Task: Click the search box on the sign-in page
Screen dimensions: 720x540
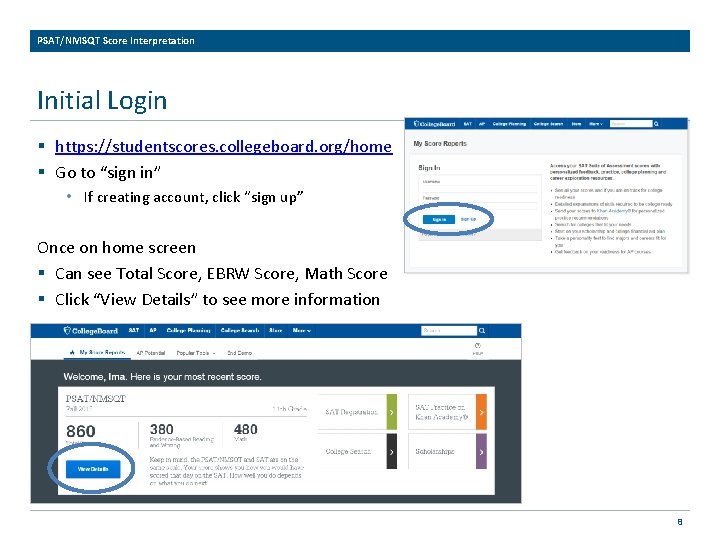Action: pos(631,124)
